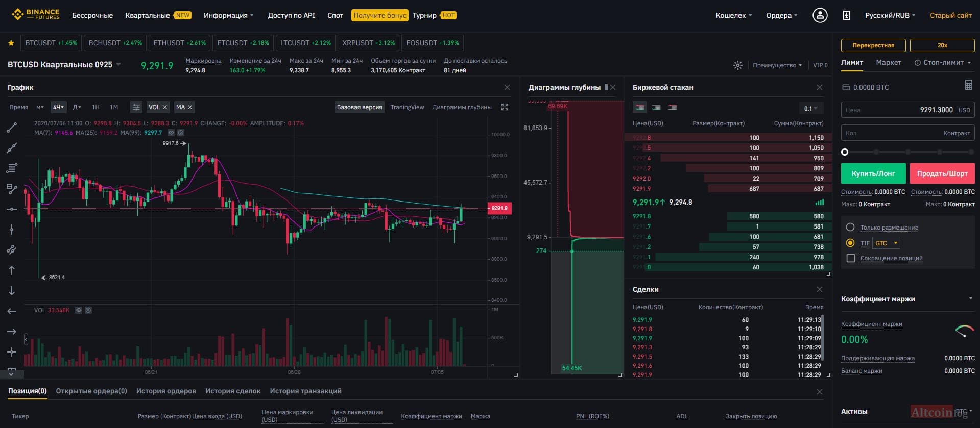
Task: Open the Русский/RUB language selector
Action: click(x=890, y=15)
